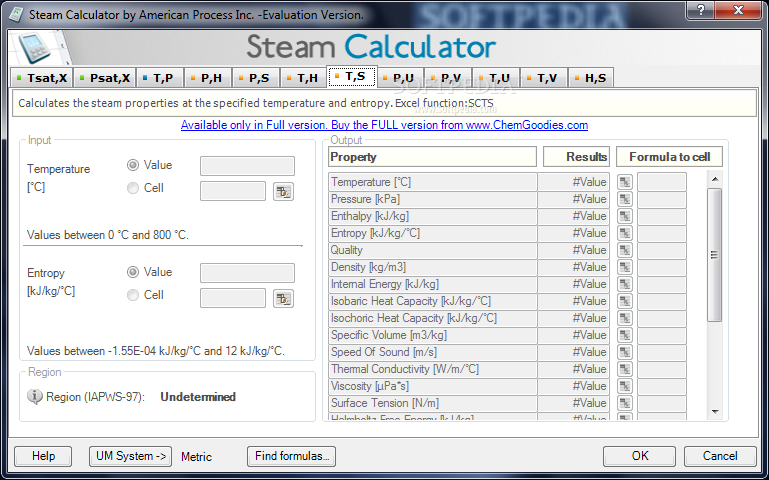Click output scrollbar down arrow

(x=715, y=411)
